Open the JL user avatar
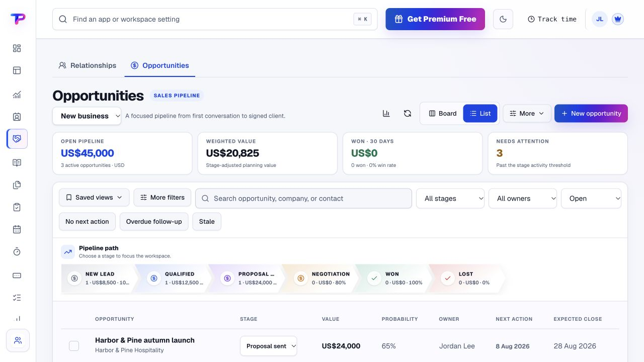This screenshot has width=644, height=362. coord(599,19)
